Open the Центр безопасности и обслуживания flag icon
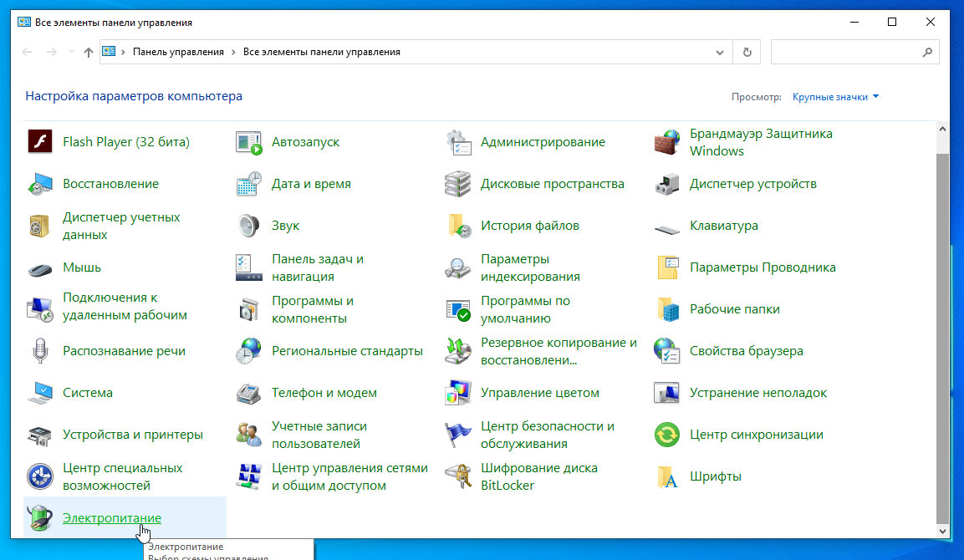 (x=458, y=435)
